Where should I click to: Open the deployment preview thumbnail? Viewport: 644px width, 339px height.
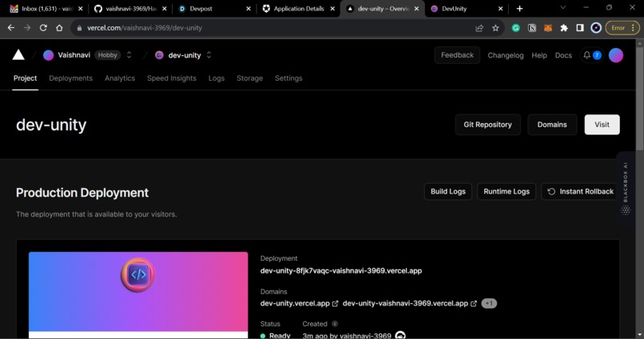(138, 294)
